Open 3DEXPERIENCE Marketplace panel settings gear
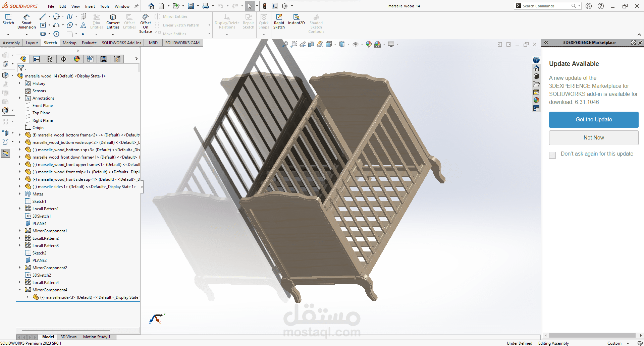This screenshot has width=644, height=346. point(633,43)
